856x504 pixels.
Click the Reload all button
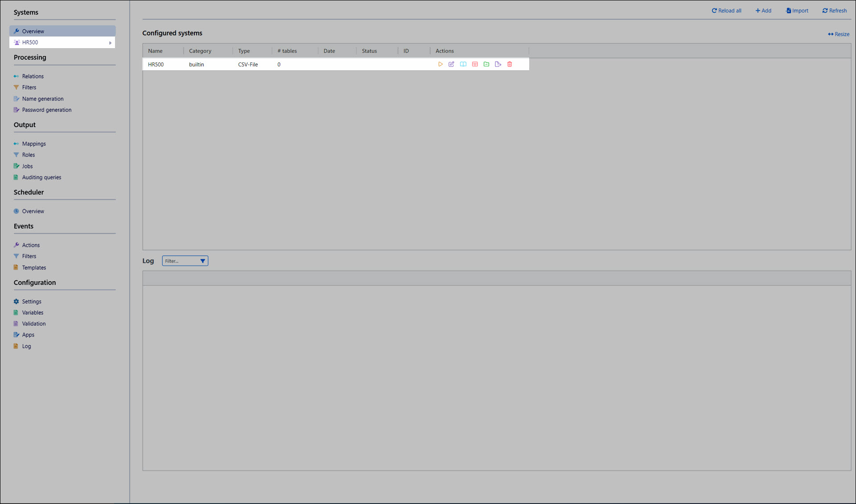[x=726, y=11]
